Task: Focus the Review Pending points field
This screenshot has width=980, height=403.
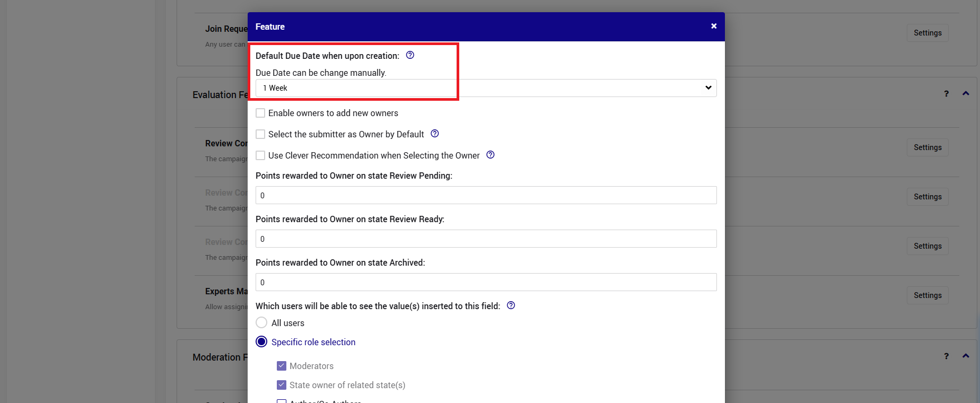Action: click(x=486, y=195)
